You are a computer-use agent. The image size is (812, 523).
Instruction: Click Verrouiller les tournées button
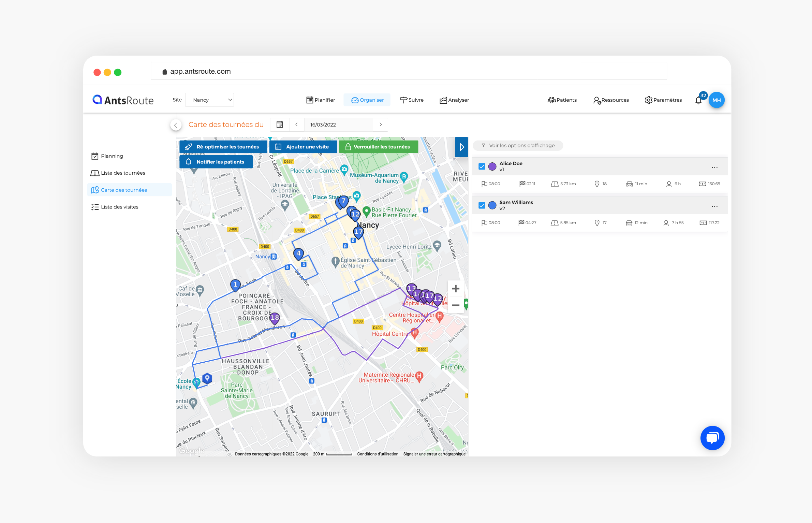(x=379, y=147)
